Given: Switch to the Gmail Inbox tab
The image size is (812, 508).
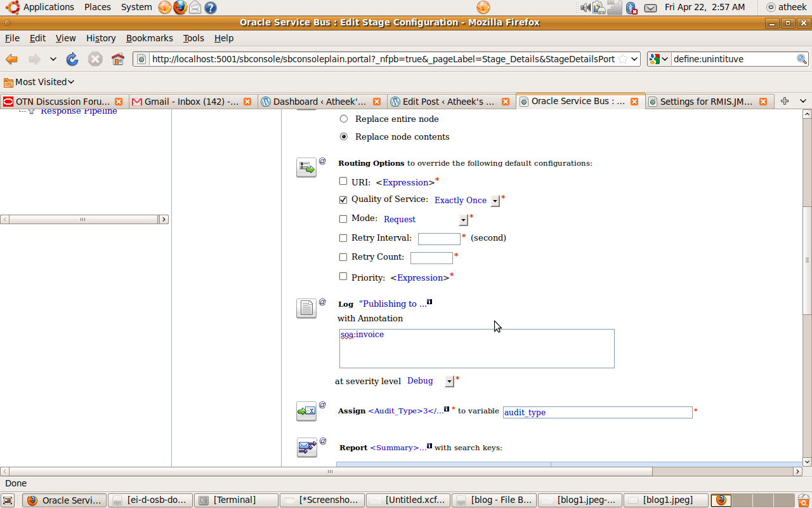Looking at the screenshot, I should 187,100.
